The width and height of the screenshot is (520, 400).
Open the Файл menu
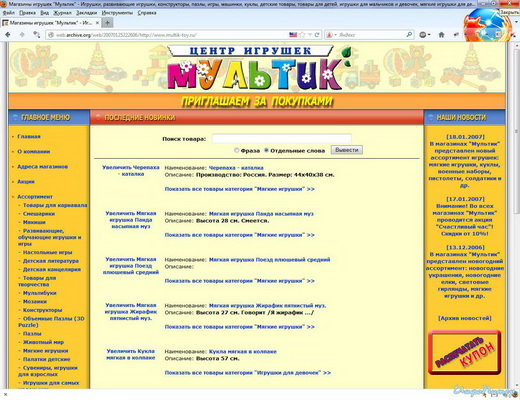click(9, 13)
